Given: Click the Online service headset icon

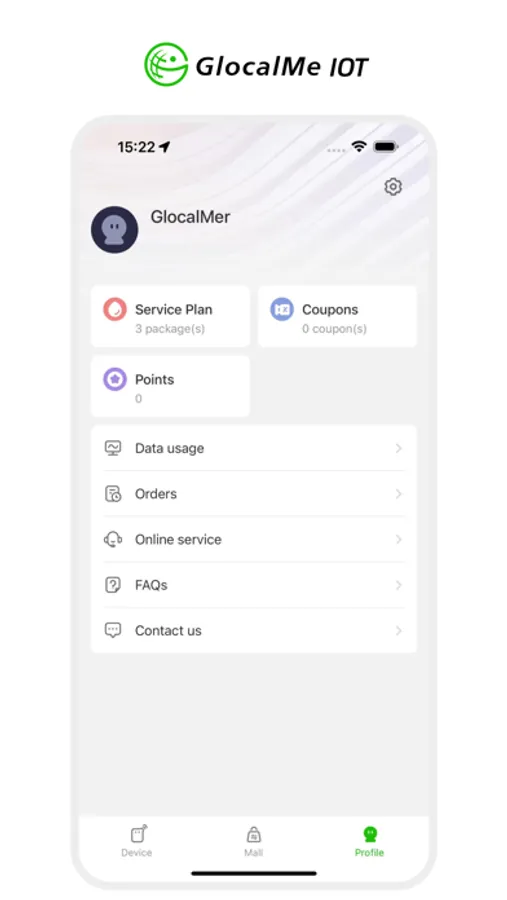Looking at the screenshot, I should pos(113,540).
